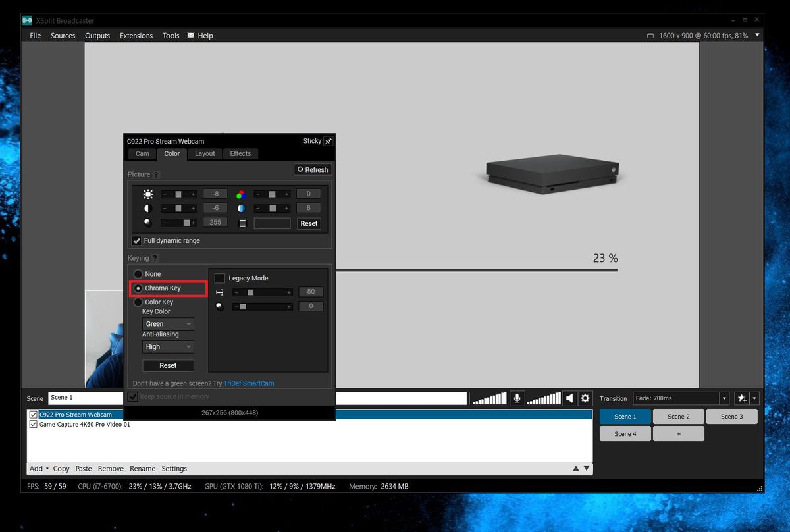
Task: Click the transition effects star icon
Action: [x=741, y=398]
